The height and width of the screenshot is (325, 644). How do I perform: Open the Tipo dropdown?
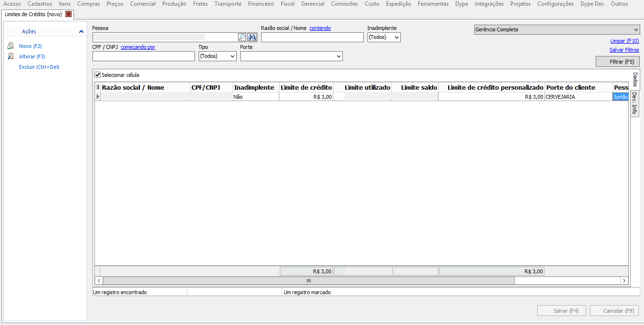pyautogui.click(x=217, y=56)
